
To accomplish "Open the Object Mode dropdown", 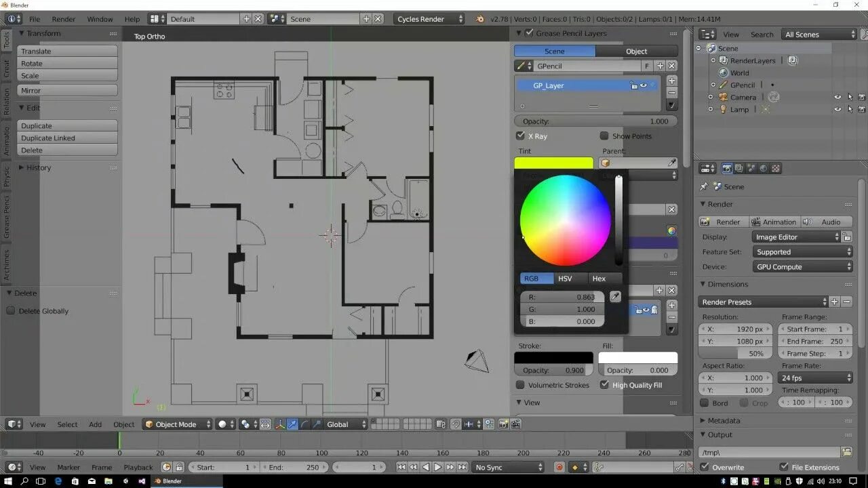I will tap(177, 424).
